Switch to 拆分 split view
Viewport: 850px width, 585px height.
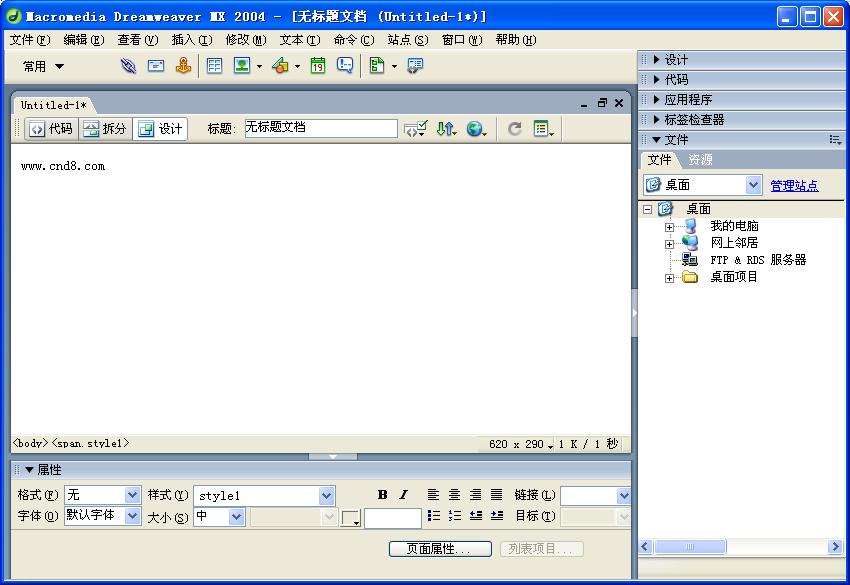tap(105, 128)
